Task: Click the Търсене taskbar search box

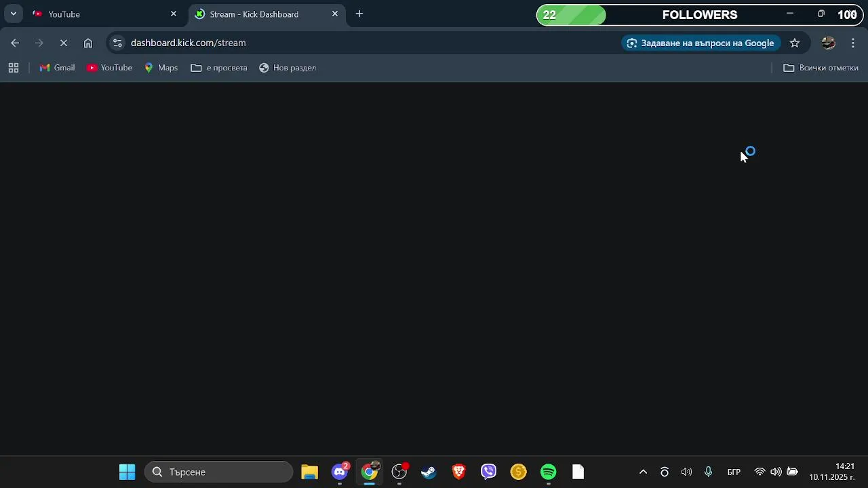Action: (x=218, y=472)
